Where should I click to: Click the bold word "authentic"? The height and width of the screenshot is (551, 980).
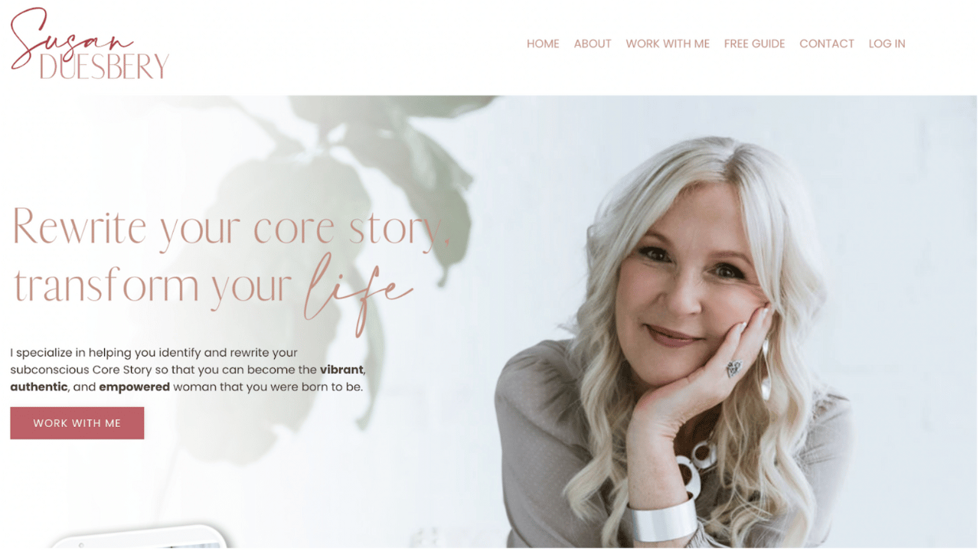click(39, 386)
